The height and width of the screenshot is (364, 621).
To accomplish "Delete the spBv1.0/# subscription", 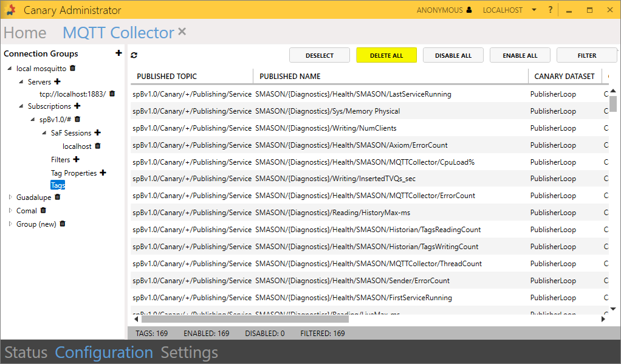I will tap(77, 119).
